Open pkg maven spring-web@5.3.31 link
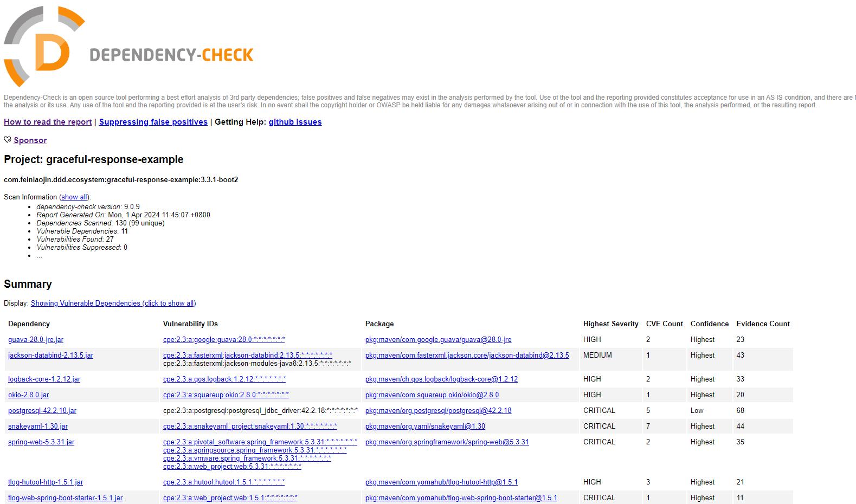 447,442
